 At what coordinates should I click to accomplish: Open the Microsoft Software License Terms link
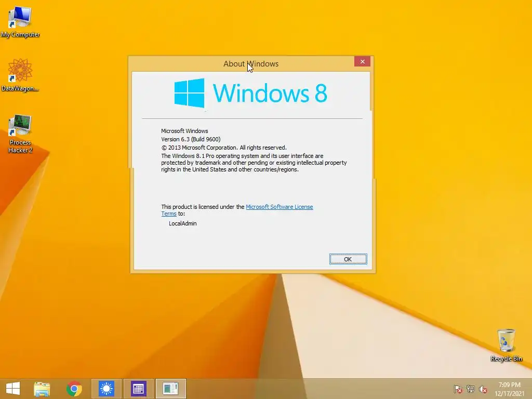(279, 207)
